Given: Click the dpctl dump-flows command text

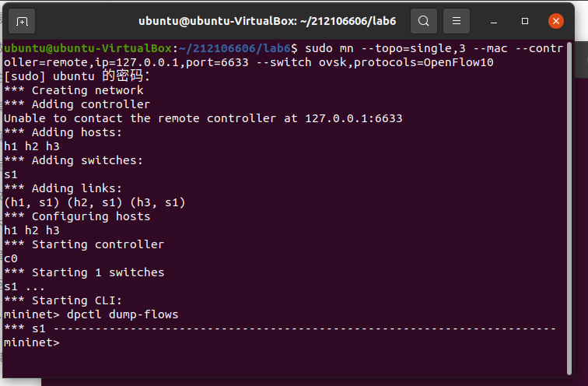Looking at the screenshot, I should 122,314.
